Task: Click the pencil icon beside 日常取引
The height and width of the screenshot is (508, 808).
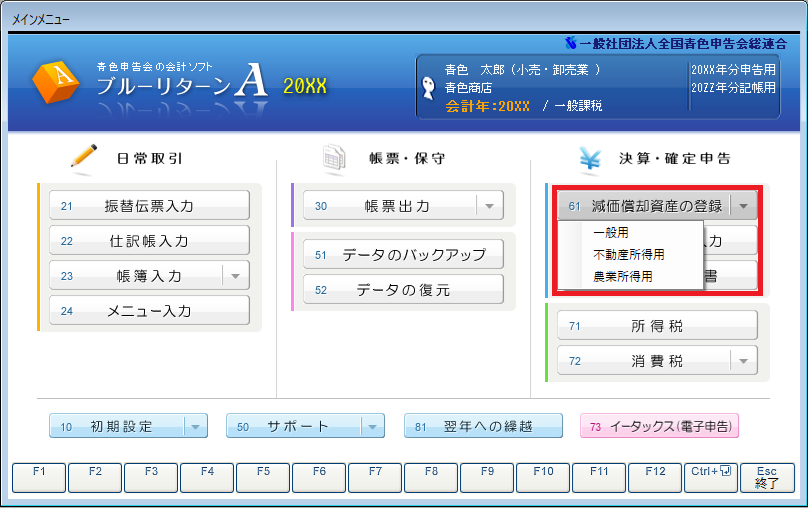Action: tap(83, 157)
